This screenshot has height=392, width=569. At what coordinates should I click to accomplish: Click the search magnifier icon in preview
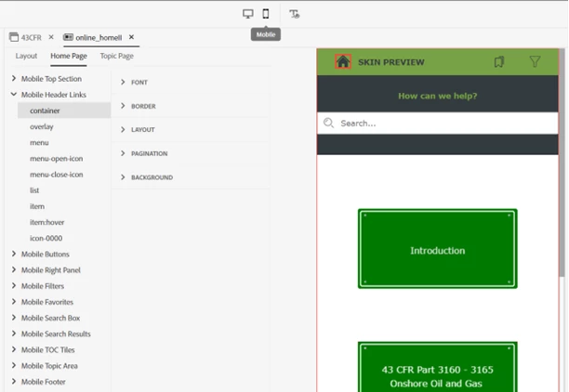(328, 123)
